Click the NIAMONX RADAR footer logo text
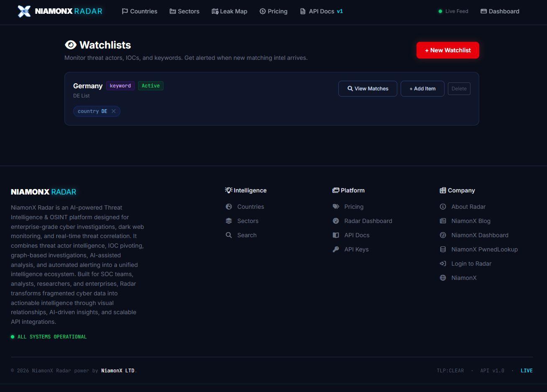Screen dimensions: 547x392 [x=43, y=192]
